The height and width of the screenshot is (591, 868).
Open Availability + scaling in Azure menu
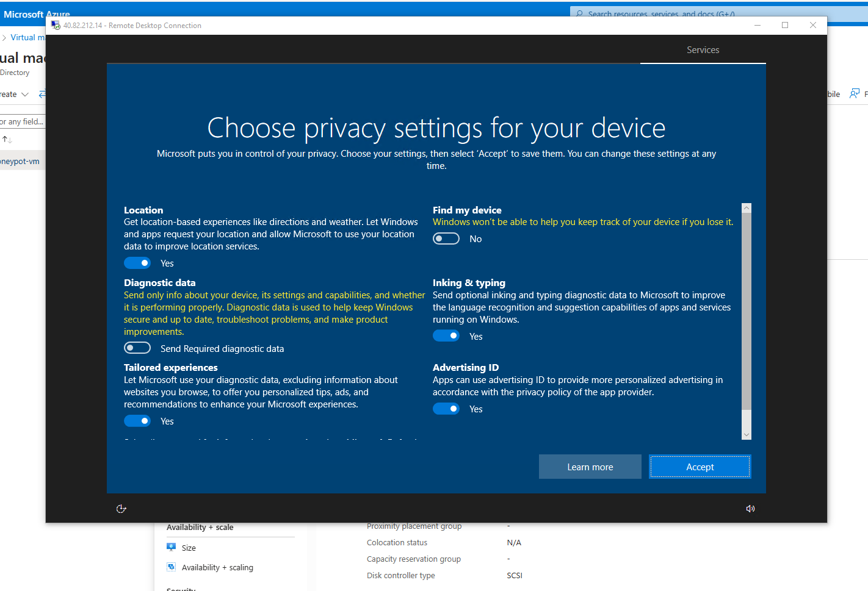217,567
